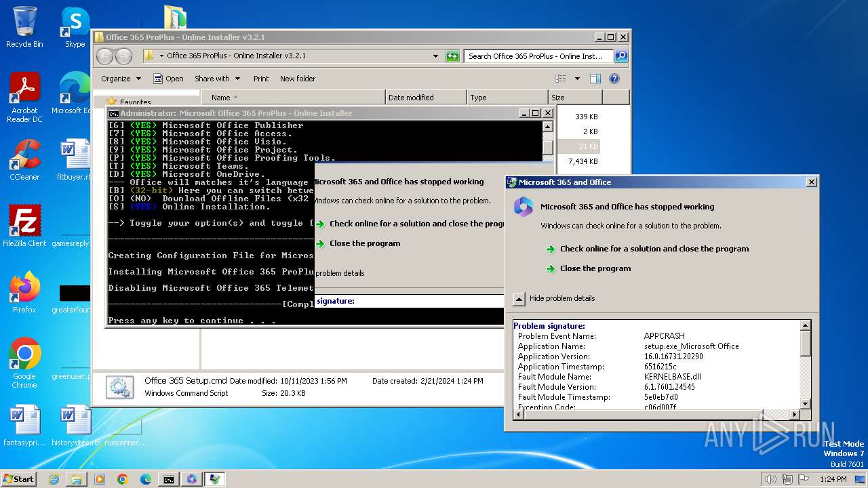Toggle the Explorer preview pane
868x488 pixels.
click(595, 79)
